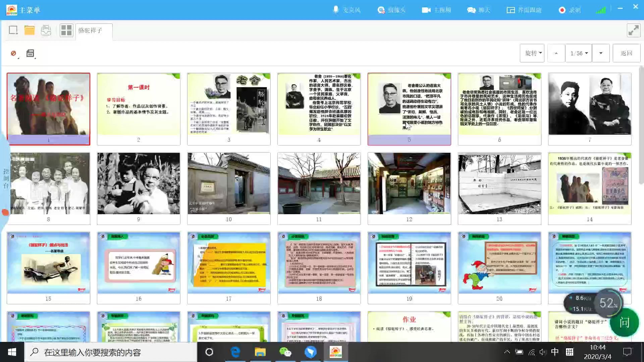Open the 旋转 rotate dropdown

click(x=532, y=53)
